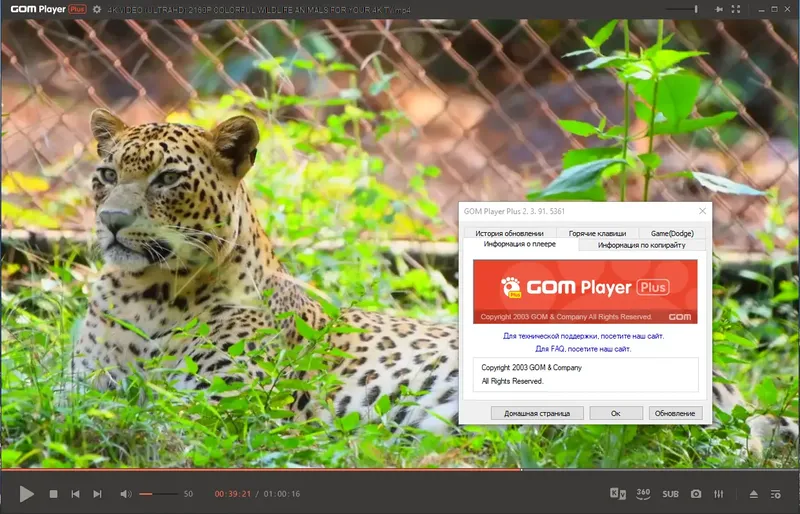Switch to Информация по копирайту tab
Image resolution: width=800 pixels, height=514 pixels.
[x=641, y=245]
